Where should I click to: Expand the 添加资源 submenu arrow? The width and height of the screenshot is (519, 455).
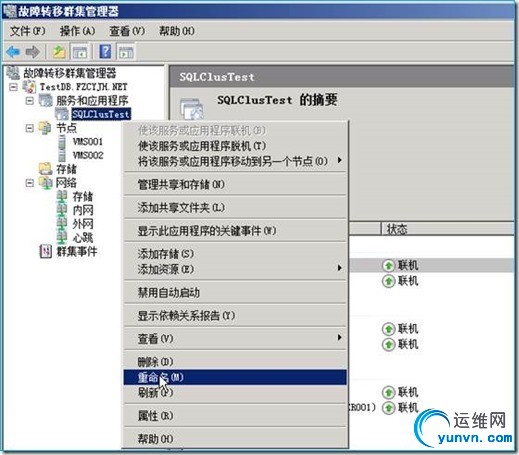[x=339, y=268]
